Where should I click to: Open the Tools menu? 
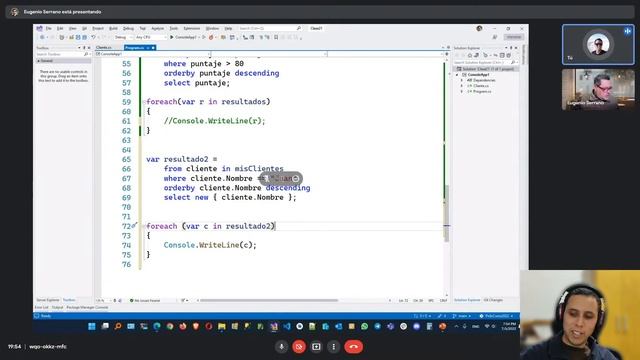[x=174, y=28]
